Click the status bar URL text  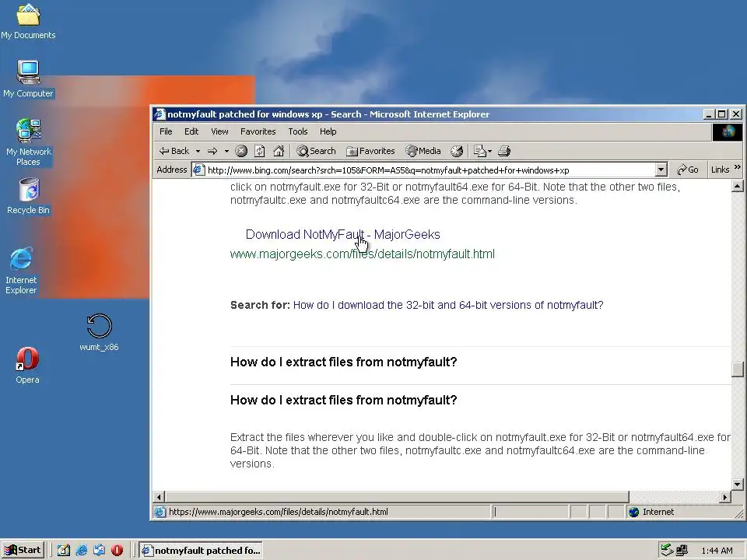pos(279,512)
